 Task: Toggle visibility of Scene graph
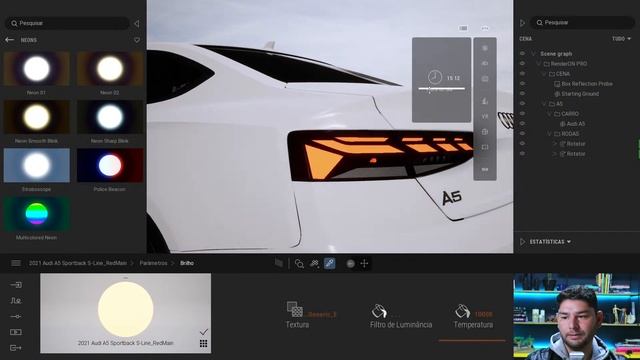point(522,53)
